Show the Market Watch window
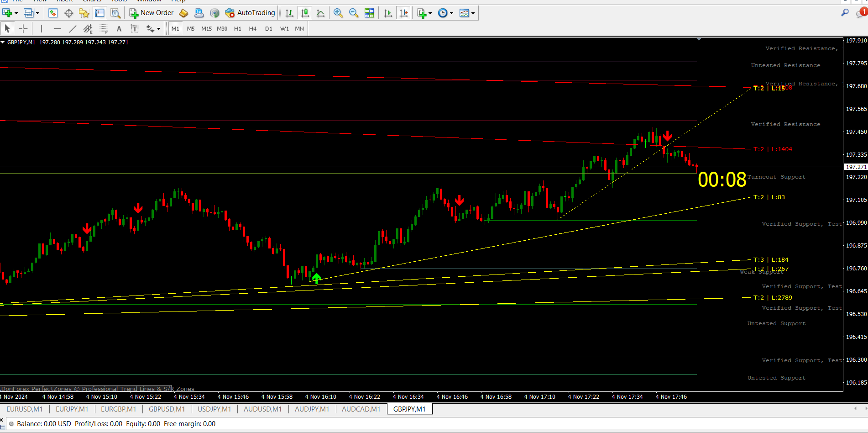The width and height of the screenshot is (868, 433). 53,13
